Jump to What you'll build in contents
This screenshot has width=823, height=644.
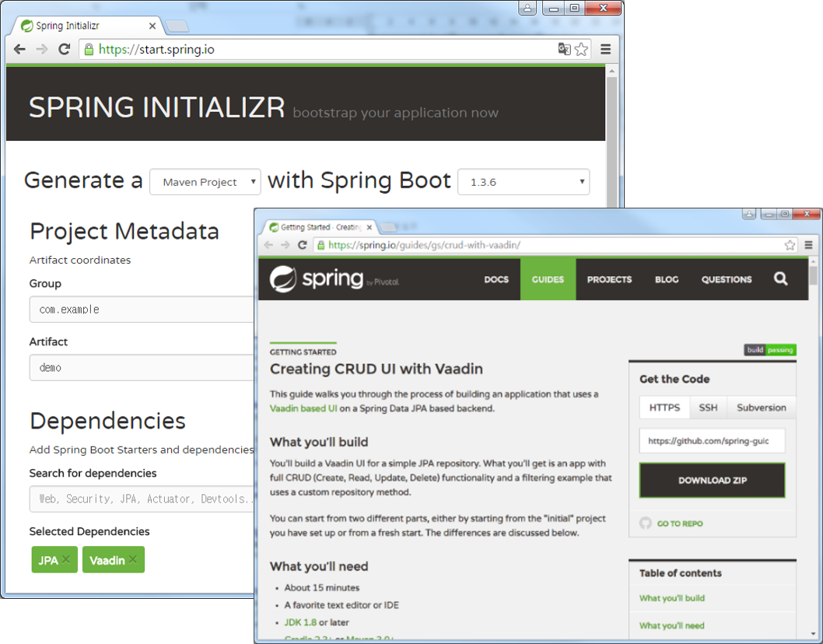click(x=672, y=598)
